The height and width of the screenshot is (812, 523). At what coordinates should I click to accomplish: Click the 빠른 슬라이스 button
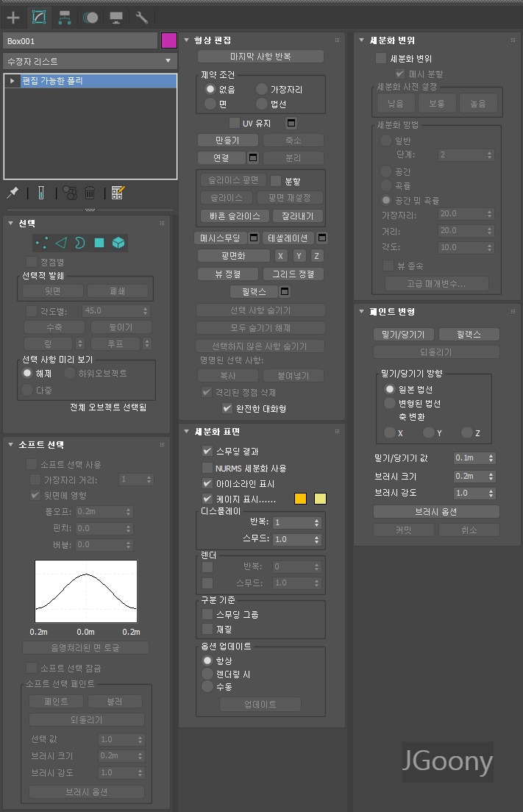click(x=235, y=216)
